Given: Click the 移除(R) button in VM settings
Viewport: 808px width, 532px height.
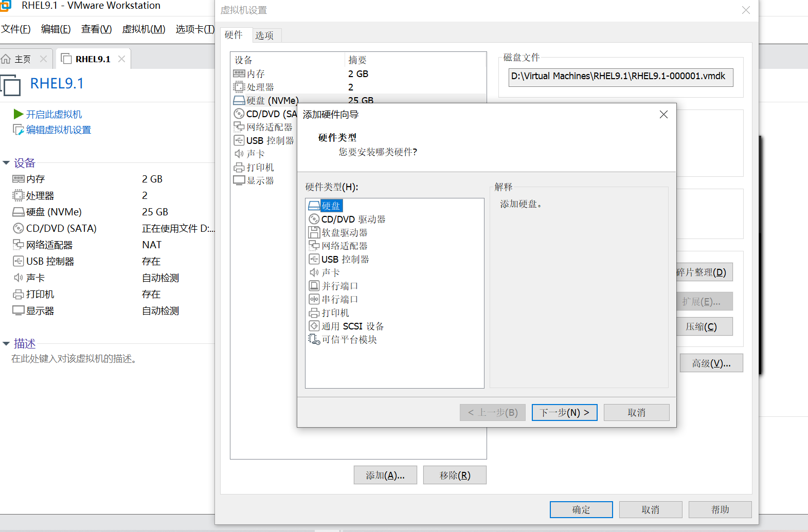Looking at the screenshot, I should (455, 475).
